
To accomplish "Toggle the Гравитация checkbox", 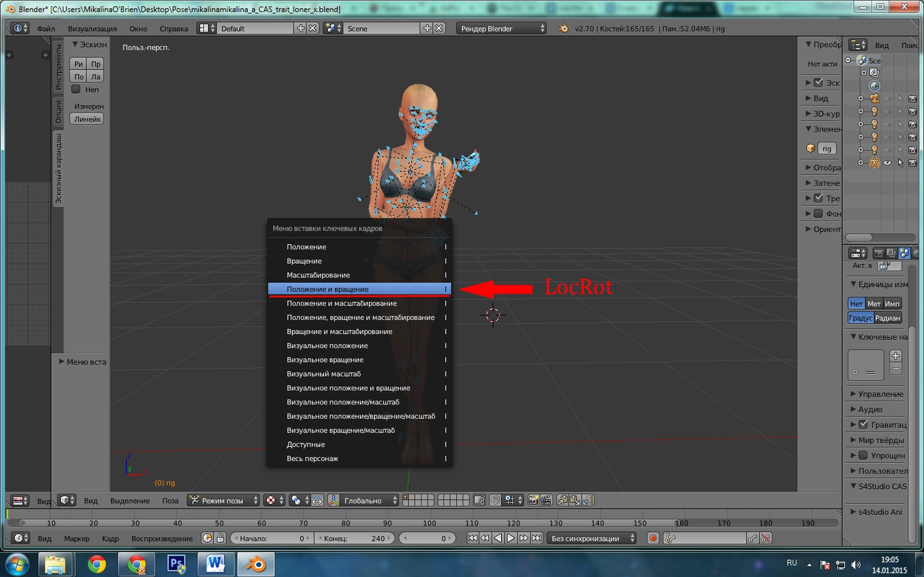I will tap(863, 425).
